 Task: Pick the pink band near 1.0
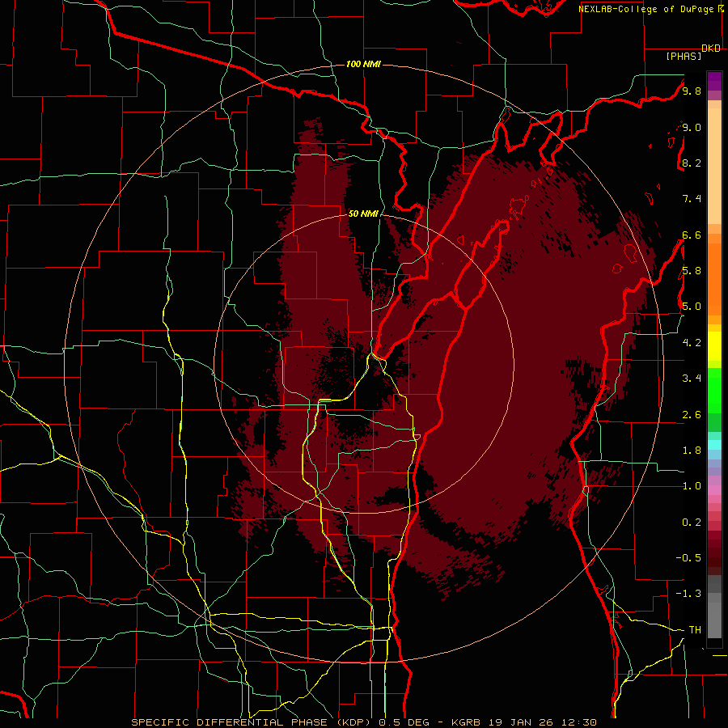[x=714, y=490]
